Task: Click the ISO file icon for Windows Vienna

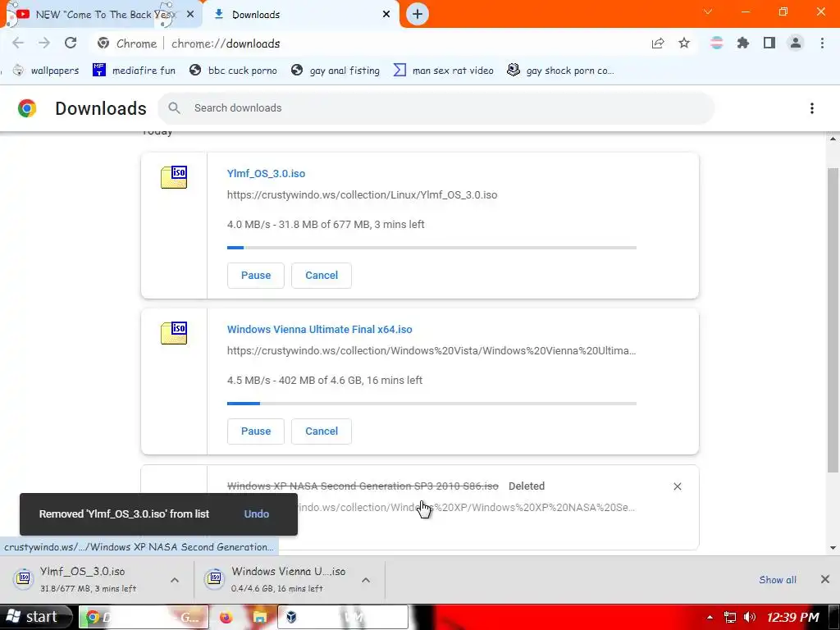Action: tap(174, 333)
